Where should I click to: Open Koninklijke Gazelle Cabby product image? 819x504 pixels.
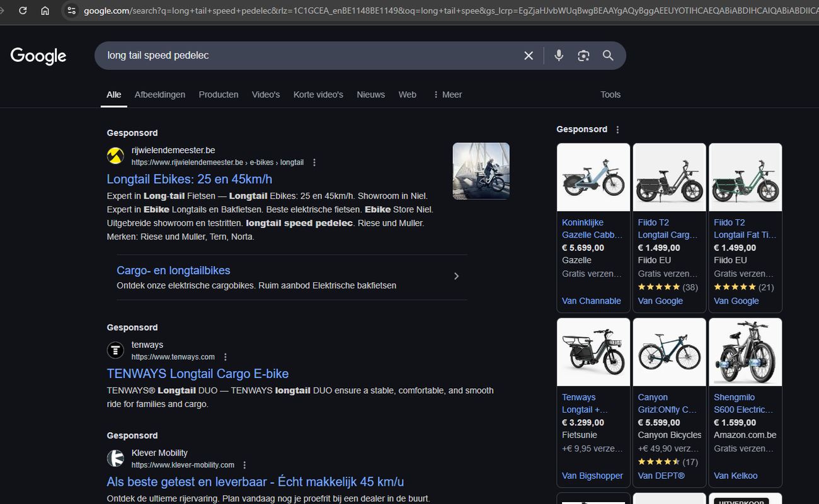pos(593,178)
